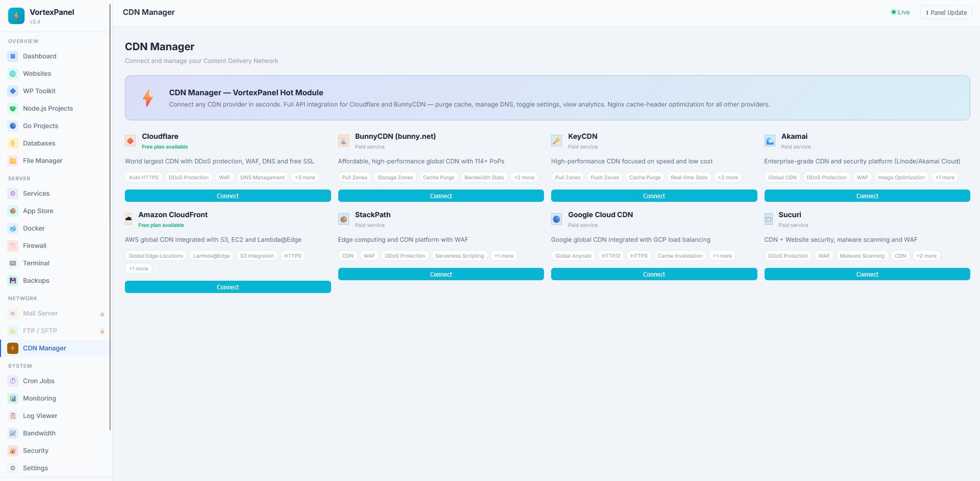
Task: Click the Docker whale icon
Action: [x=13, y=228]
